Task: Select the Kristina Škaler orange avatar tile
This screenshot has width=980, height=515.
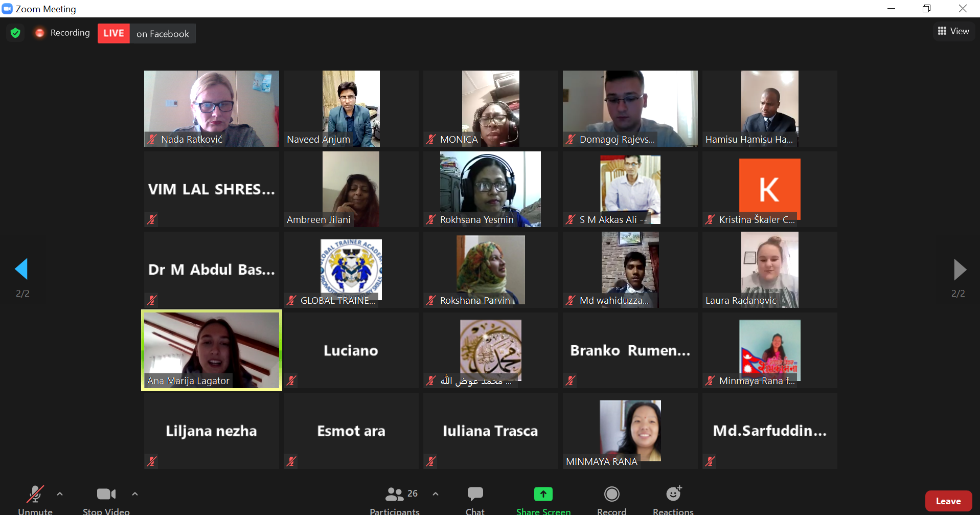Action: click(x=770, y=189)
